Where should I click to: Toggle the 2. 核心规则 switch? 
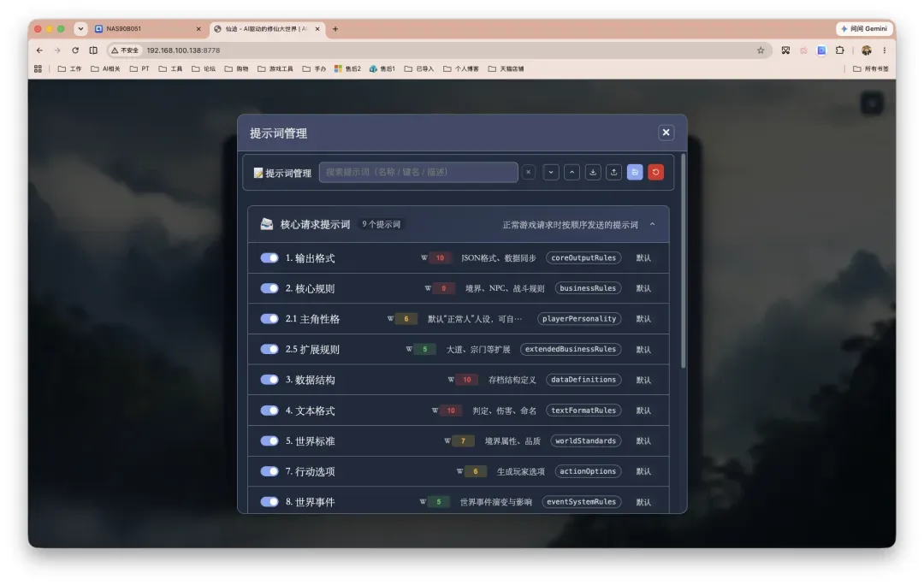269,288
